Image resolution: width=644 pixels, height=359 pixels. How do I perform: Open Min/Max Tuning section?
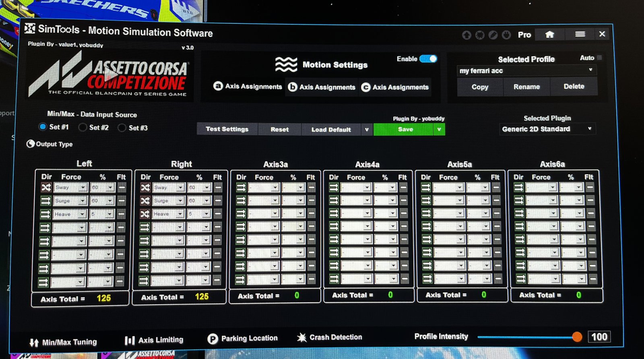pos(63,342)
